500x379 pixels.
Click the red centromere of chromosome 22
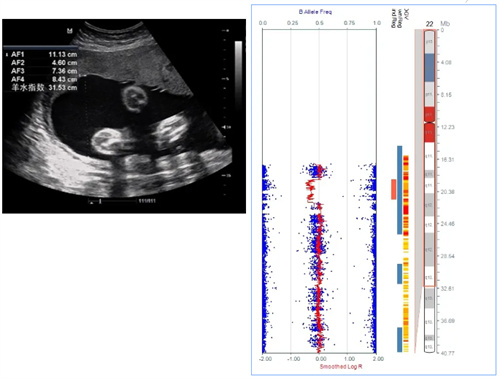[430, 124]
